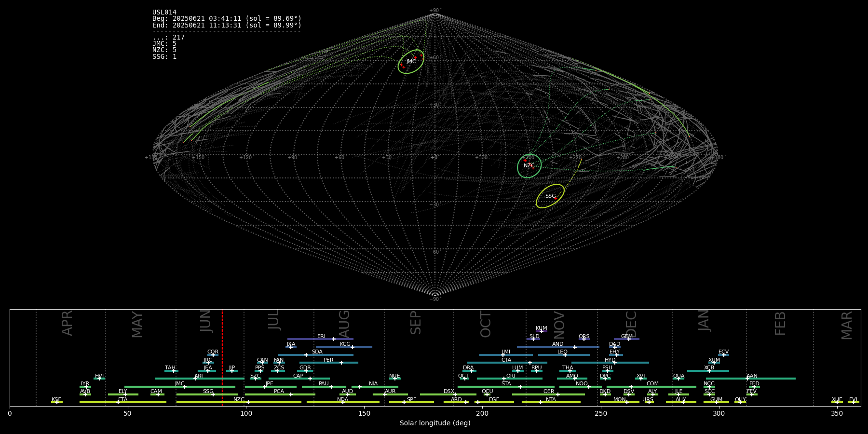
Task: Click the HYD shower label in timeline
Action: pyautogui.click(x=610, y=360)
